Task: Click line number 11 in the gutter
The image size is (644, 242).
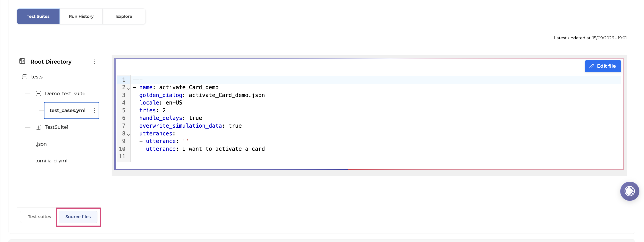Action: click(x=122, y=156)
